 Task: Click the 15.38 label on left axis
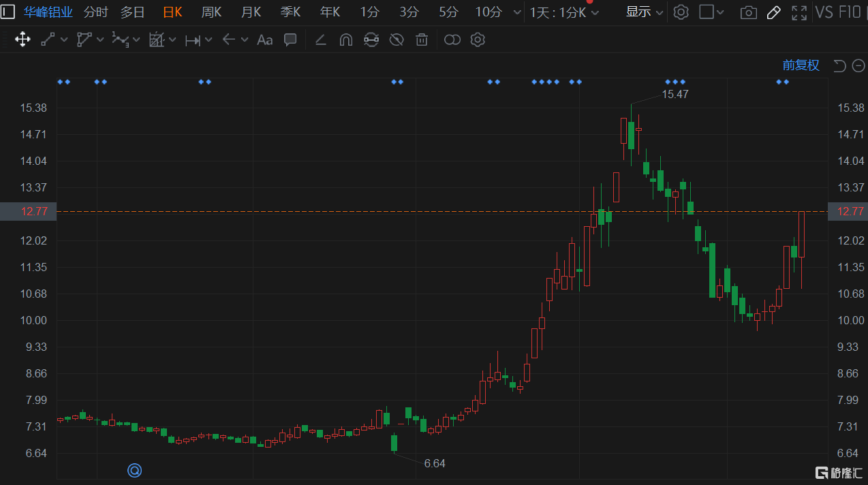[x=34, y=108]
